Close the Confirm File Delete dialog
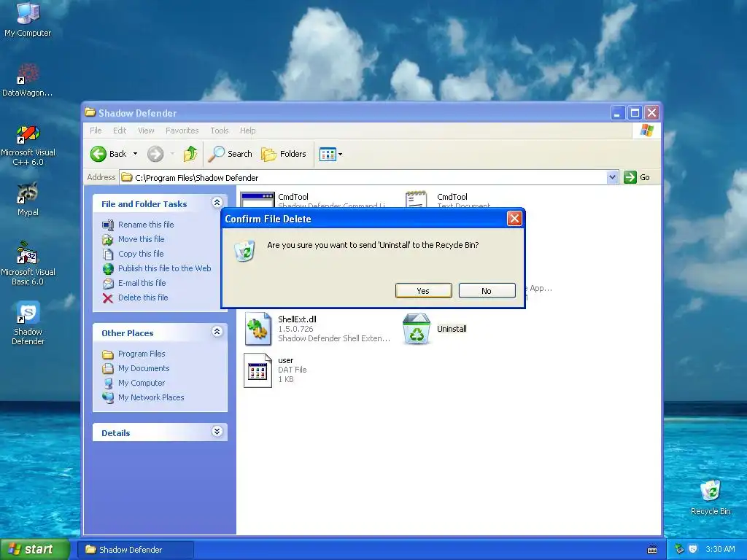 click(x=514, y=219)
